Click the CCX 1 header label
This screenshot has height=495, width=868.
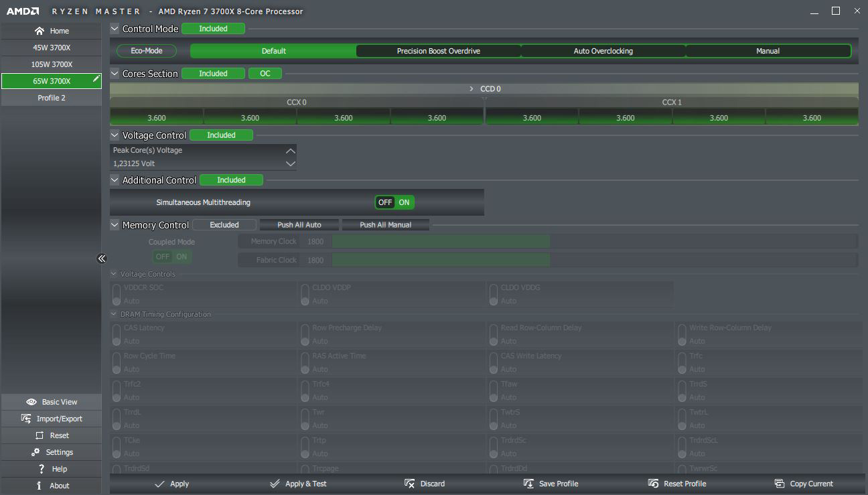tap(672, 102)
